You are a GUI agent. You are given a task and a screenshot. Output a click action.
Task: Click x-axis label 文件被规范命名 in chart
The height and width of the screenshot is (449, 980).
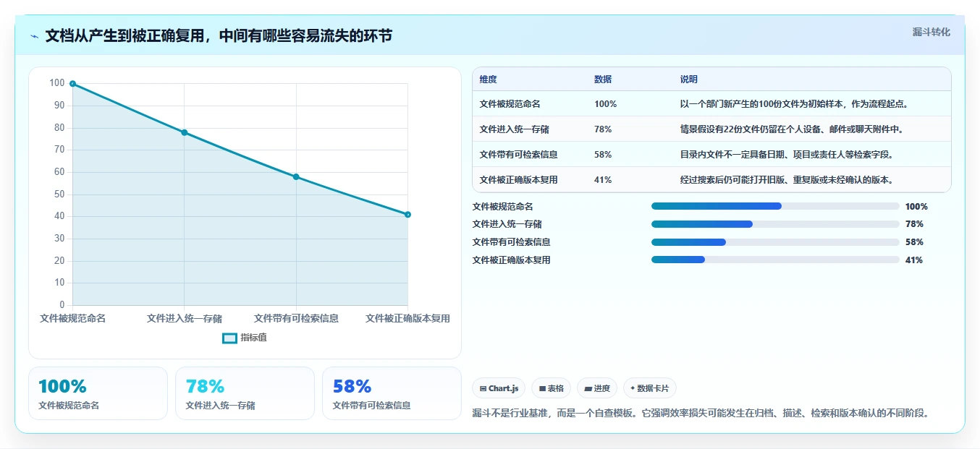tap(72, 318)
